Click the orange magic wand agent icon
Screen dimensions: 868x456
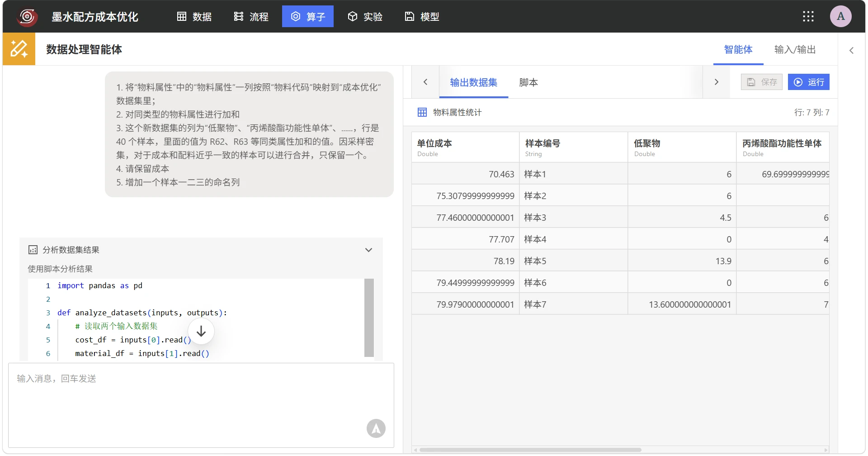(19, 49)
